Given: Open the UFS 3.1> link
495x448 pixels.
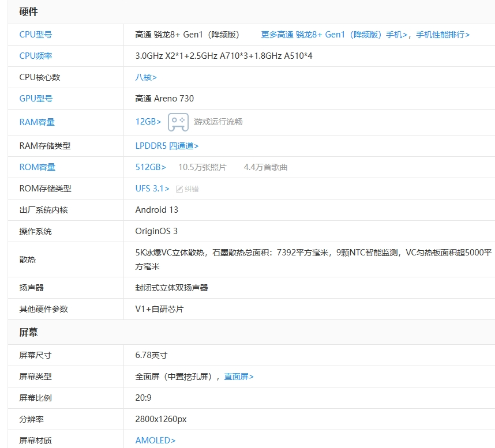Looking at the screenshot, I should [152, 189].
